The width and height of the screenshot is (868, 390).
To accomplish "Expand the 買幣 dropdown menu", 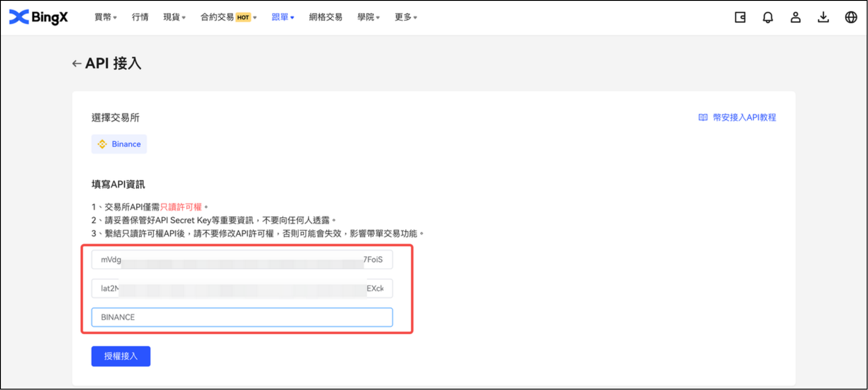I will click(x=106, y=17).
